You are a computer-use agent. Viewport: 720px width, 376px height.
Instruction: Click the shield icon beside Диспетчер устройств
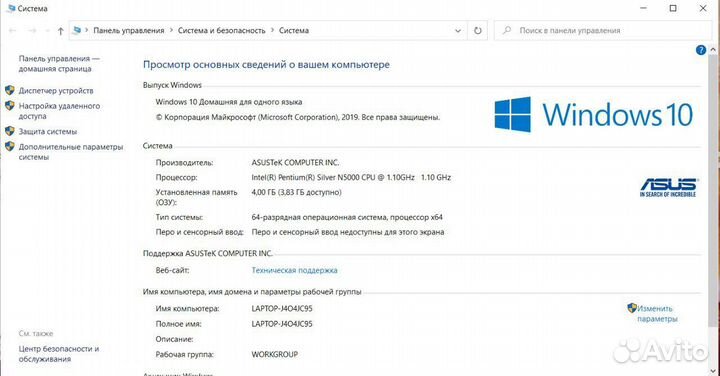[10, 90]
